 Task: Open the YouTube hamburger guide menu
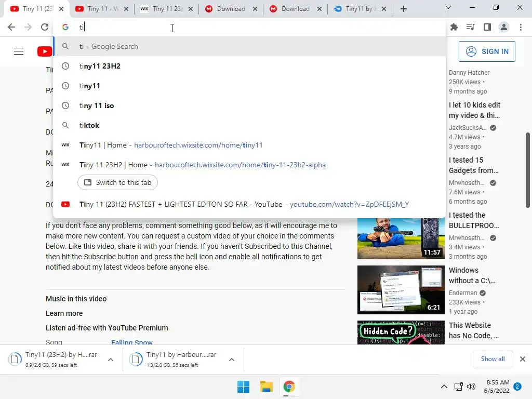pos(19,51)
